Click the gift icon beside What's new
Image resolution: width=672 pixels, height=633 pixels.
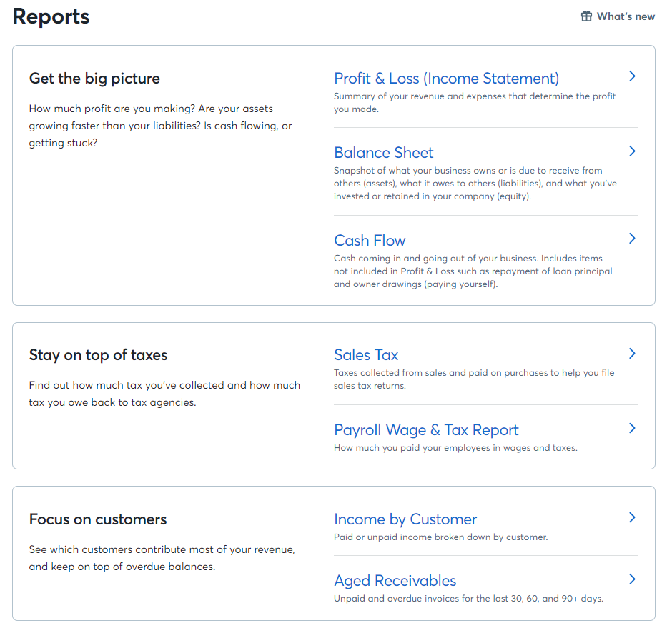(586, 16)
